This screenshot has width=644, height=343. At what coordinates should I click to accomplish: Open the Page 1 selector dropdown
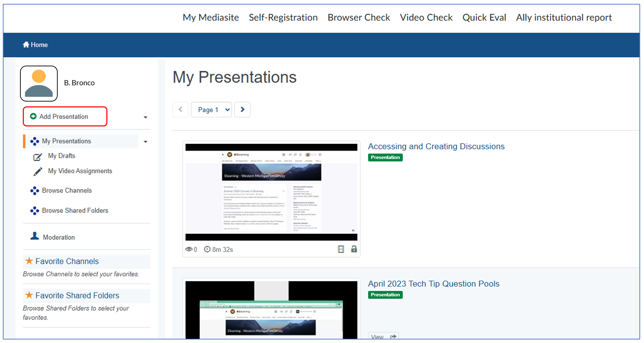point(211,109)
